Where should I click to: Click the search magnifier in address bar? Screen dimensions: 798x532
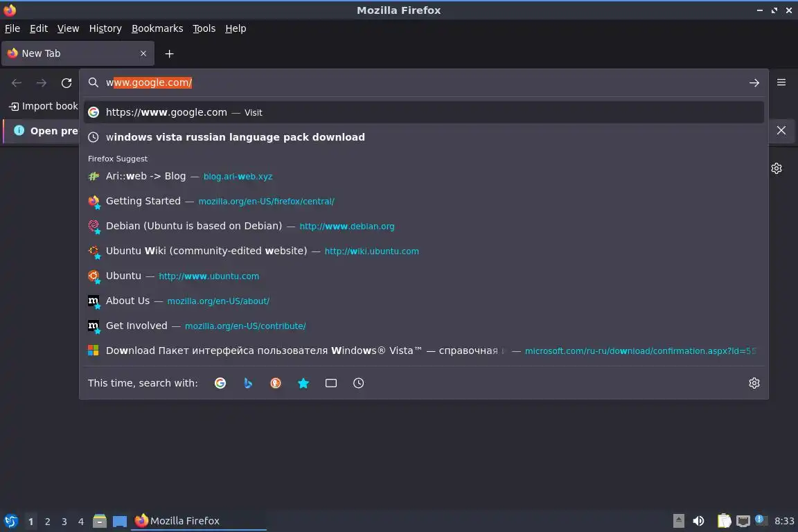click(x=93, y=82)
